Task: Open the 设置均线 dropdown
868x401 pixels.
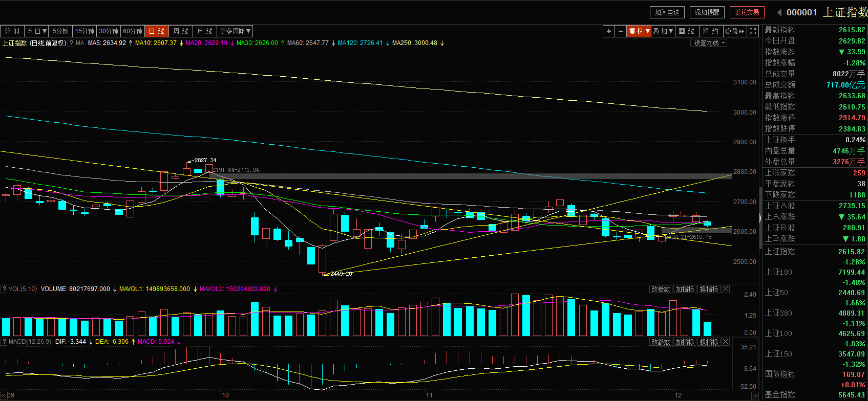Action: (x=709, y=43)
